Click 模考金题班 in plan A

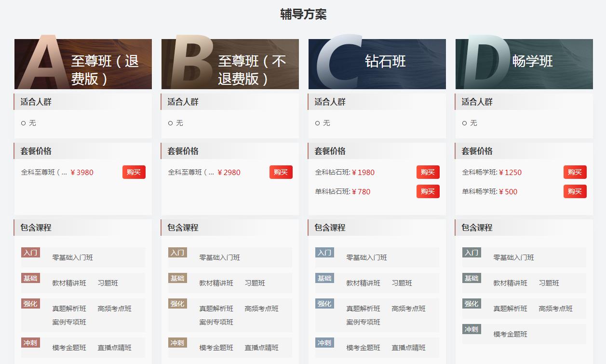pyautogui.click(x=69, y=348)
